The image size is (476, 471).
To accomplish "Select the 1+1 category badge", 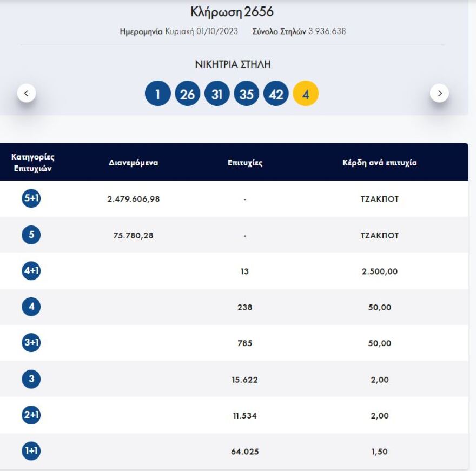I will (31, 452).
